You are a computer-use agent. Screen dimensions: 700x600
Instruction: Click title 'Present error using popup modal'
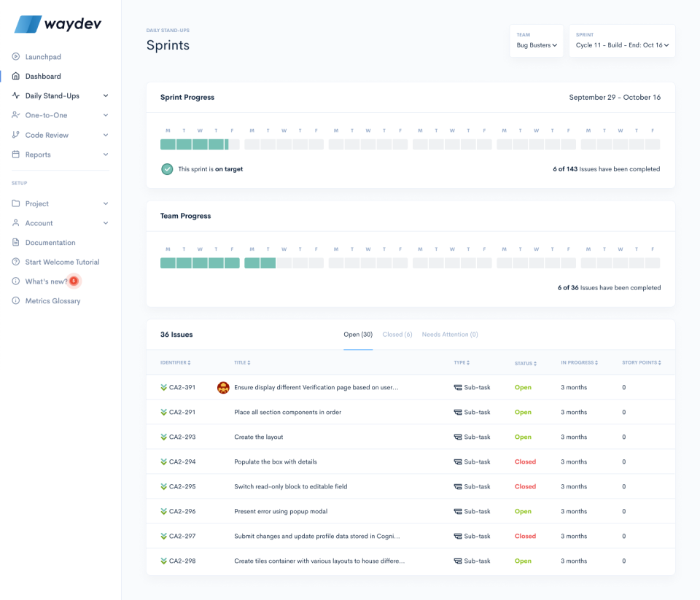[281, 512]
